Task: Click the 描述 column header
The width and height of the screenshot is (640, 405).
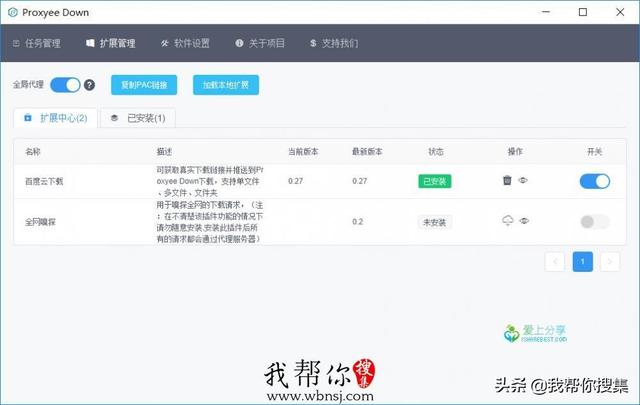Action: [164, 152]
